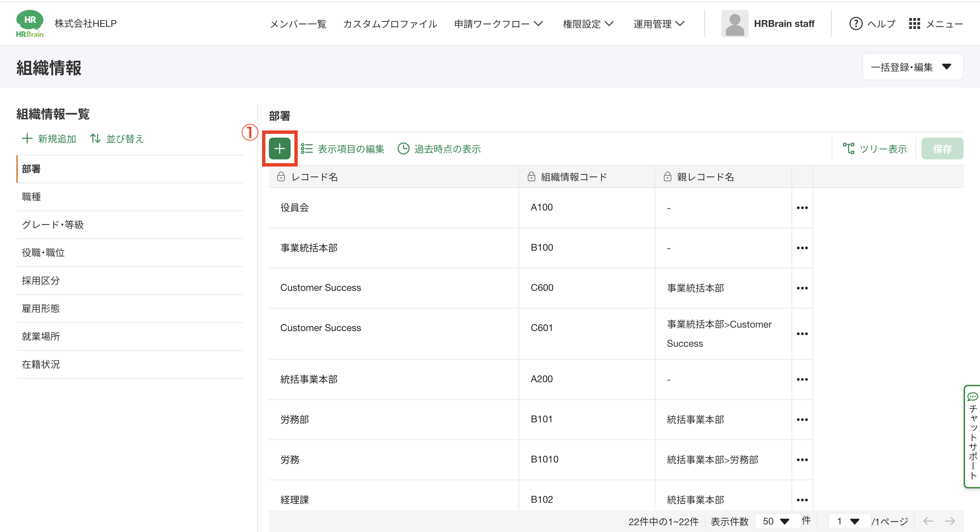Click the 事業統括本部 record name cell
The width and height of the screenshot is (980, 532).
393,248
